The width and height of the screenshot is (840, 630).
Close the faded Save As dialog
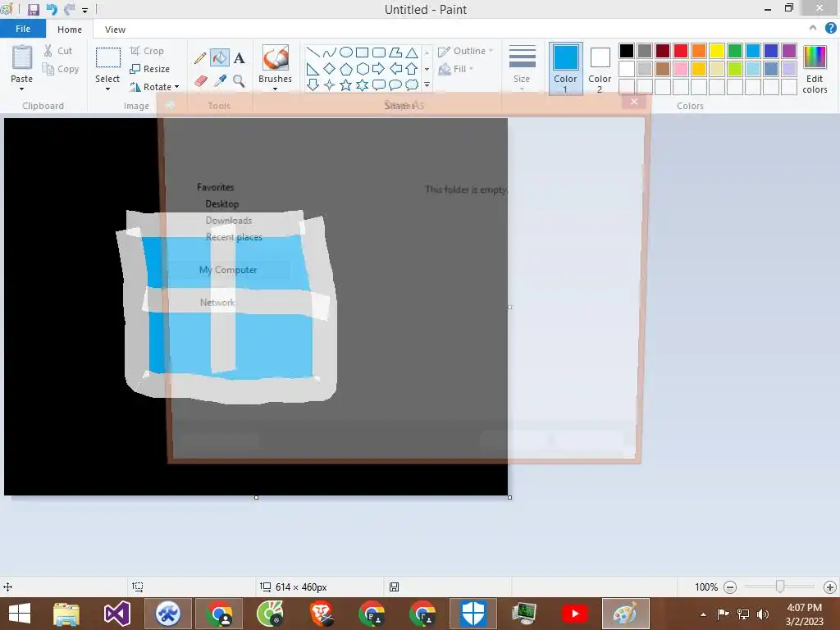[x=634, y=102]
